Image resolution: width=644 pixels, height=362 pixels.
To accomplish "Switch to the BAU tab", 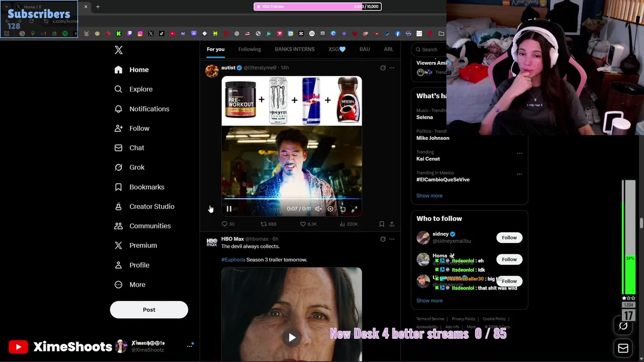I will 365,49.
